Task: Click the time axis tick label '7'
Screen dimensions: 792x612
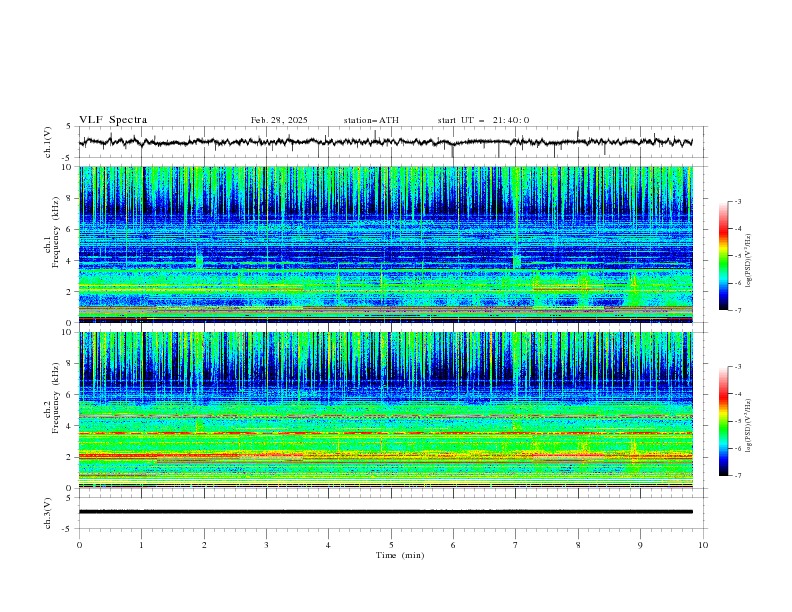Action: (x=516, y=545)
